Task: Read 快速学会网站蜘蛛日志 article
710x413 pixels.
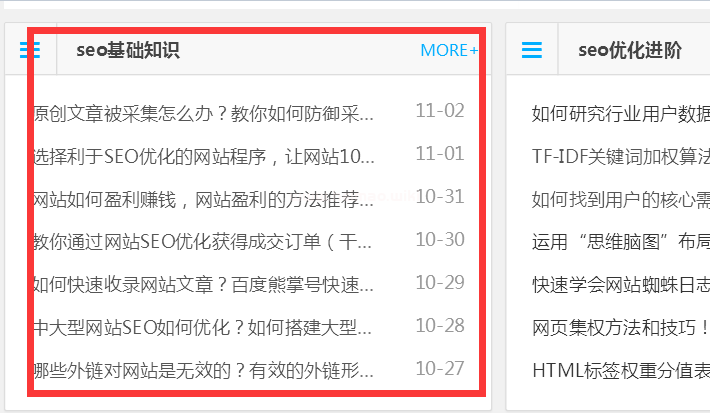Action: click(x=620, y=284)
